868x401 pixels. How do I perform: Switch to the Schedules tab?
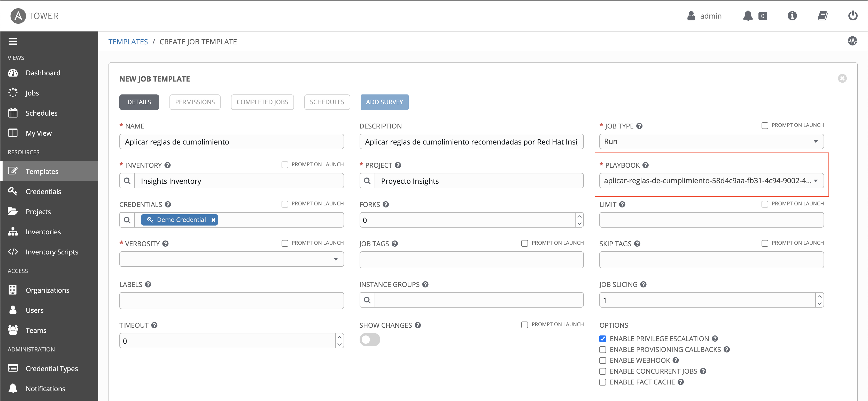click(327, 102)
